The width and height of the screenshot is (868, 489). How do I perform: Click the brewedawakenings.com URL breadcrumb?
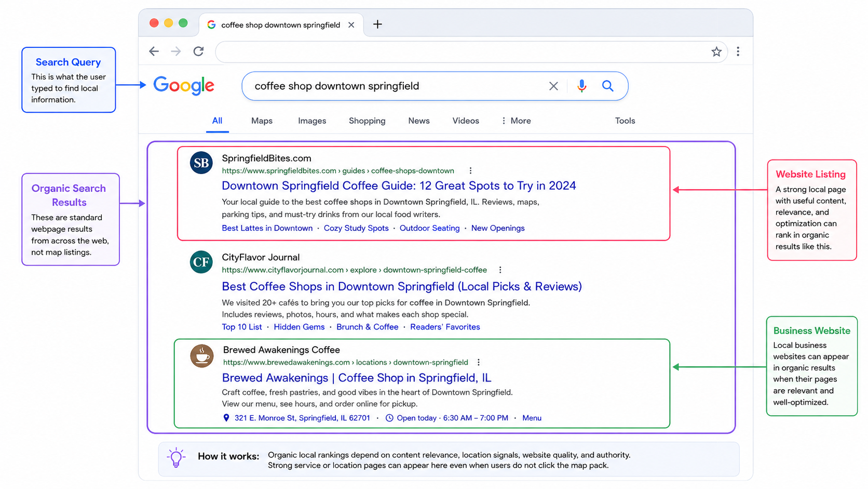tap(345, 363)
